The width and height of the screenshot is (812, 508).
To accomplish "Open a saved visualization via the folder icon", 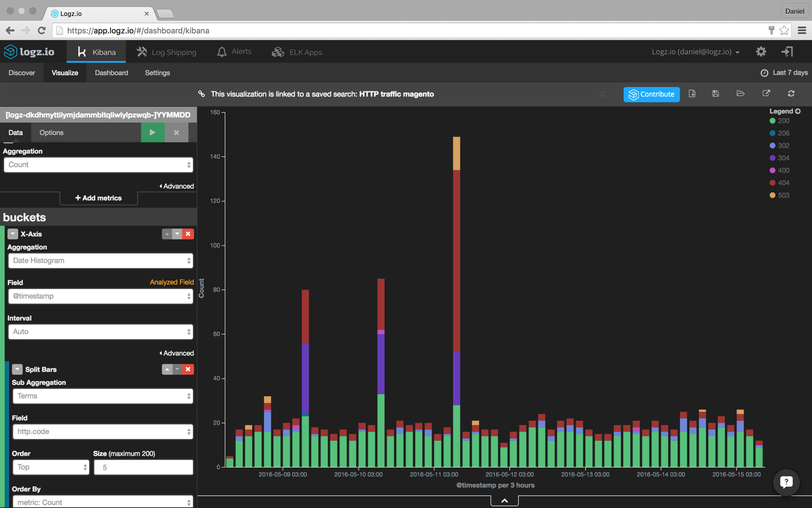I will point(740,93).
